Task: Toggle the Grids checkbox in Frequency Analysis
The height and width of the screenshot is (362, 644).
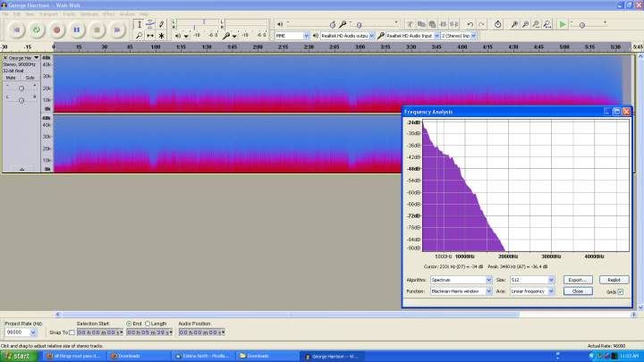Action: point(621,291)
